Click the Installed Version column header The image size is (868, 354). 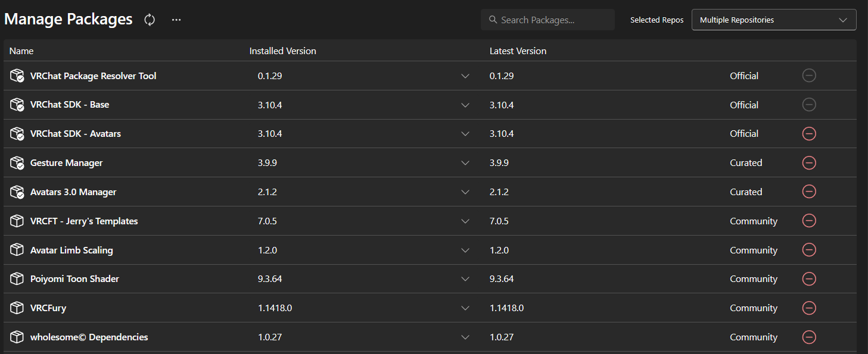[282, 51]
